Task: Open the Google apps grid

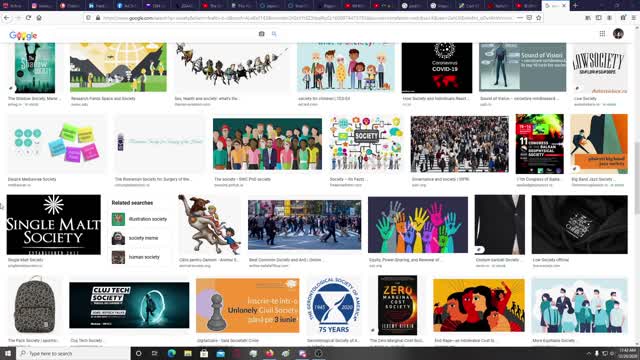Action: point(602,34)
